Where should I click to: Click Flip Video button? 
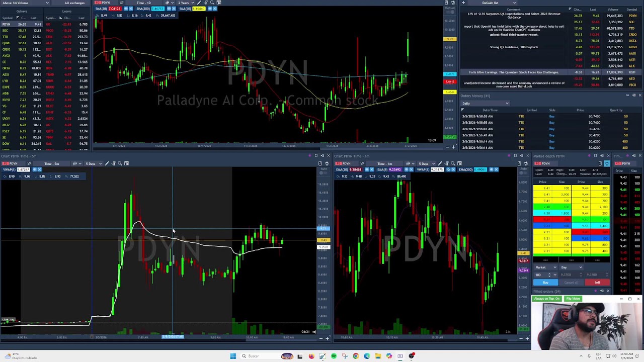point(573,299)
